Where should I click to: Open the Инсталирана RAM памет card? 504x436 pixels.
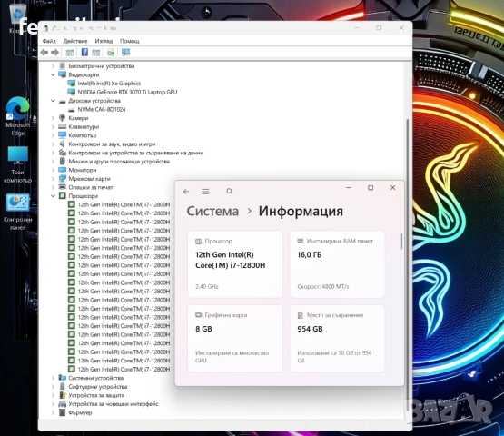point(337,264)
